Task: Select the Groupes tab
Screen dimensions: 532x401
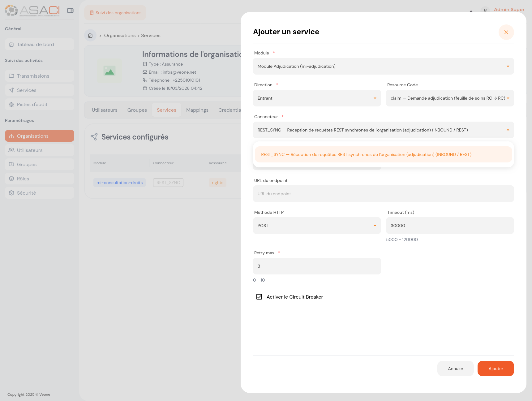Action: [x=137, y=110]
